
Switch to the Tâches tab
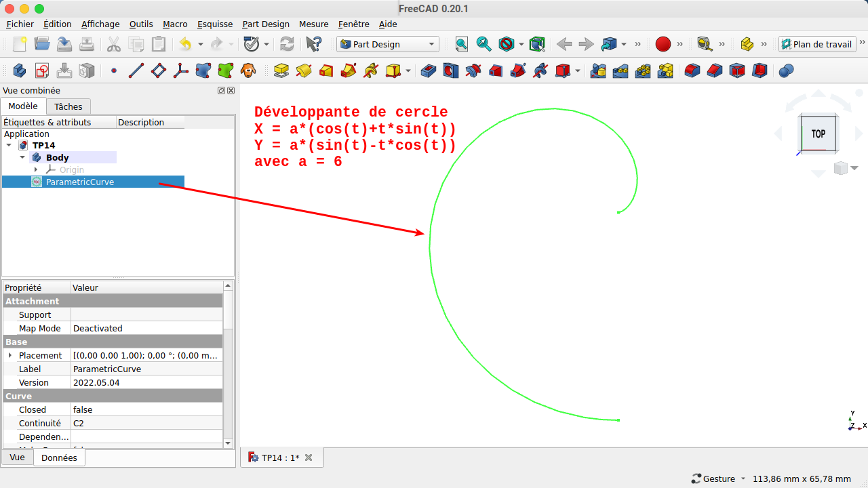68,106
